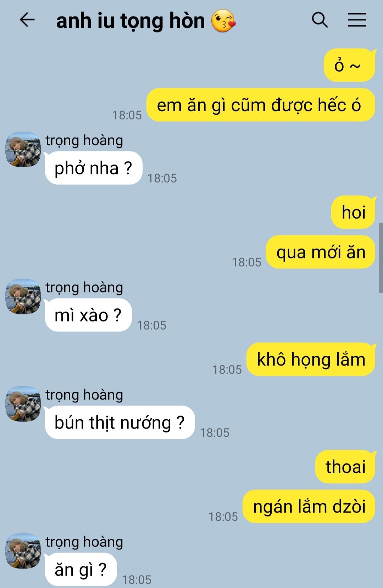This screenshot has width=383, height=588.
Task: Open avatar beside 'bún thịt nướng ?' message
Action: (x=23, y=404)
